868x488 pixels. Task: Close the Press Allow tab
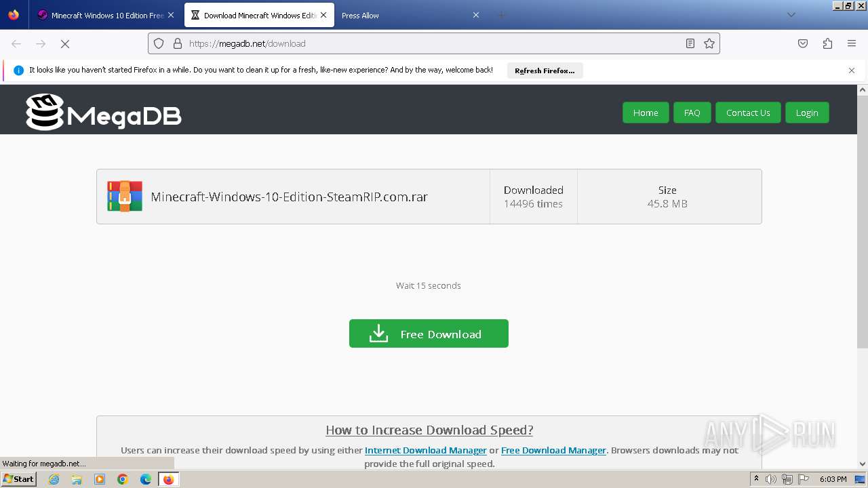(x=476, y=15)
